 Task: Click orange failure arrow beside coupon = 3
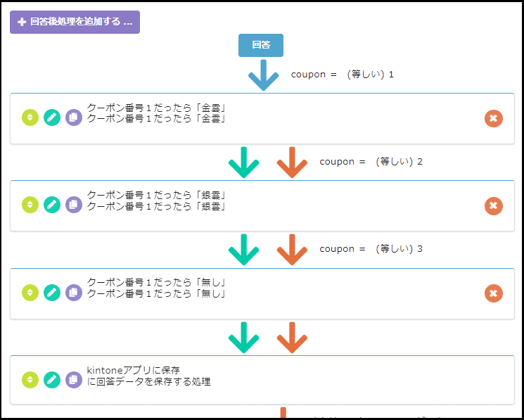(x=292, y=250)
